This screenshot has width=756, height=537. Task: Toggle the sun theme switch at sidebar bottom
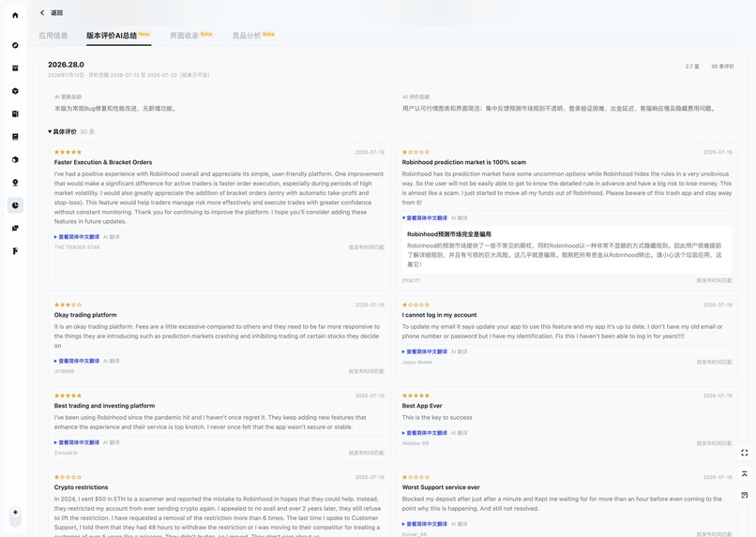pos(15,516)
